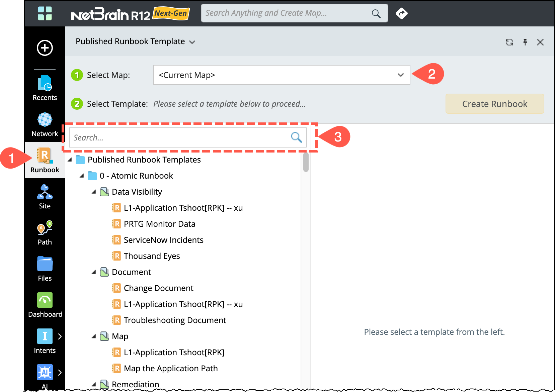Image resolution: width=555 pixels, height=392 pixels.
Task: Open AI in the sidebar
Action: tap(45, 377)
